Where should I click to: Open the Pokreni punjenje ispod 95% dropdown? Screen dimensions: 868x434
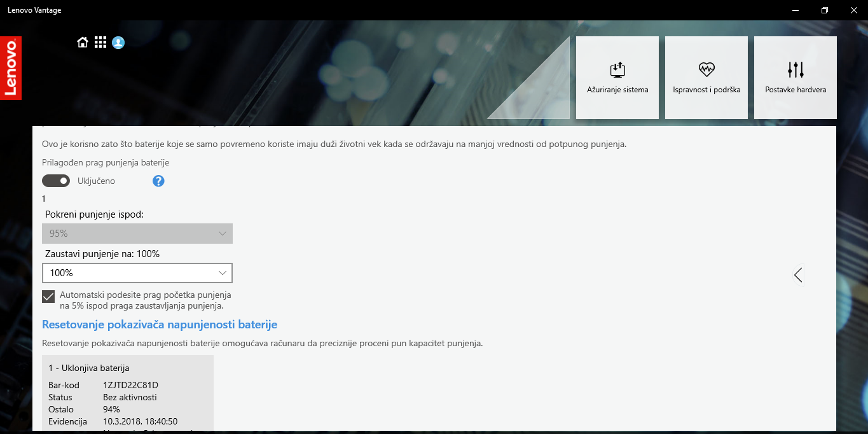pyautogui.click(x=137, y=234)
